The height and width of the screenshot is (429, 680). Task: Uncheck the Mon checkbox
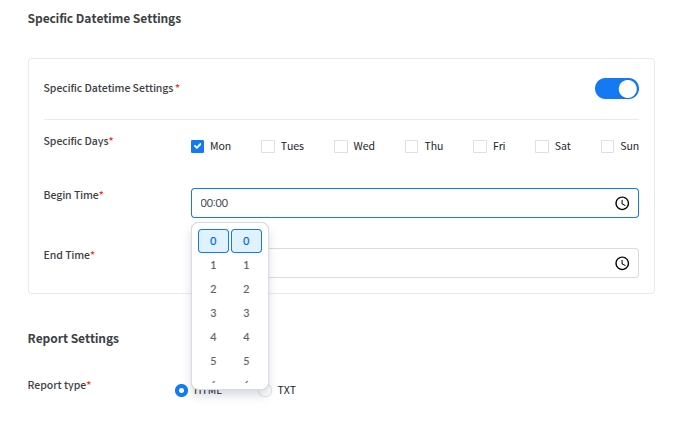(x=198, y=146)
